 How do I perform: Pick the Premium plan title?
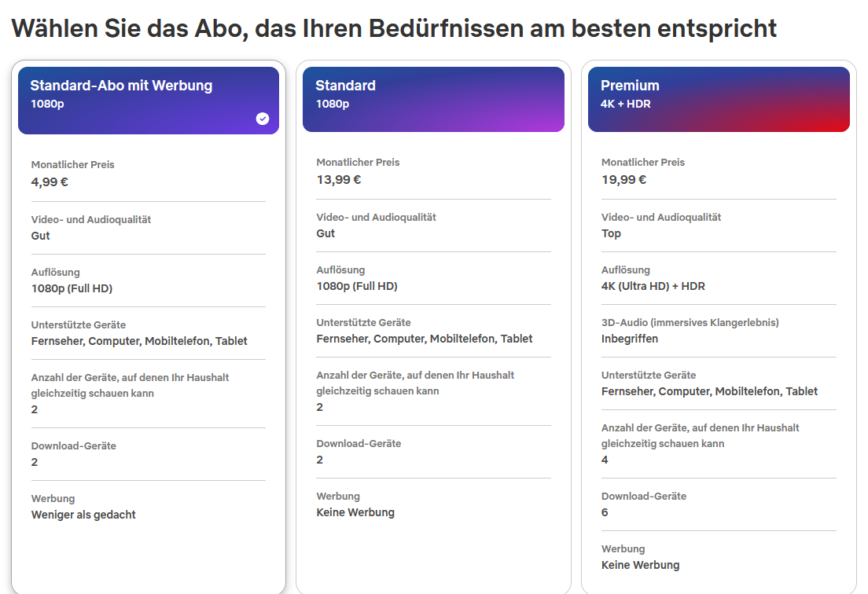coord(630,86)
